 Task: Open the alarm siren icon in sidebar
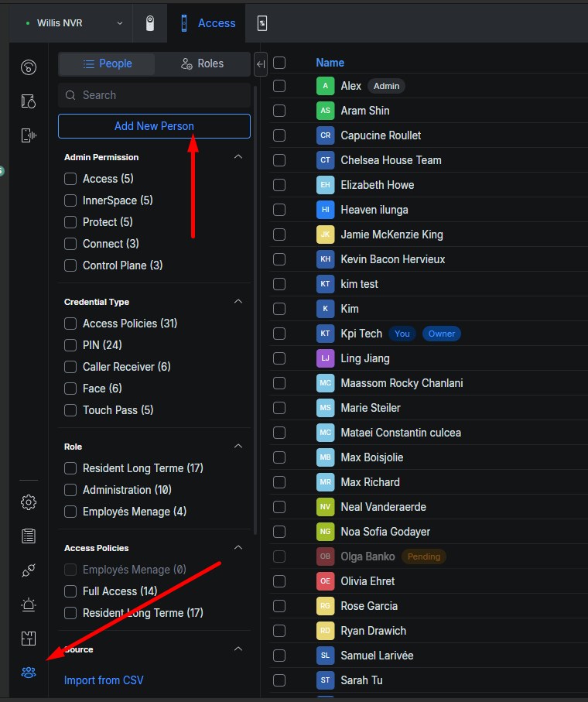coord(29,604)
